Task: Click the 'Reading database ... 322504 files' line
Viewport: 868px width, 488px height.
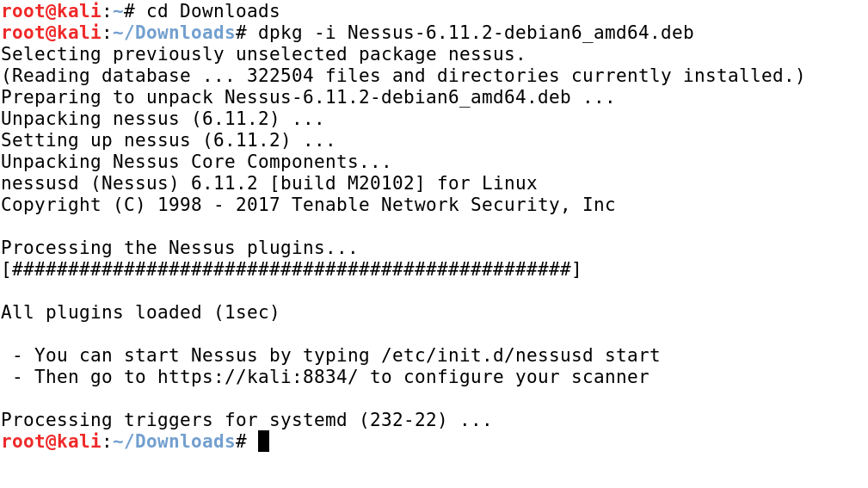Action: 403,76
